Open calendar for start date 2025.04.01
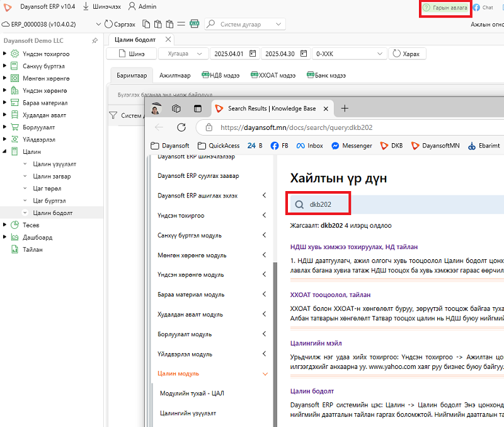The width and height of the screenshot is (504, 427). click(x=253, y=54)
